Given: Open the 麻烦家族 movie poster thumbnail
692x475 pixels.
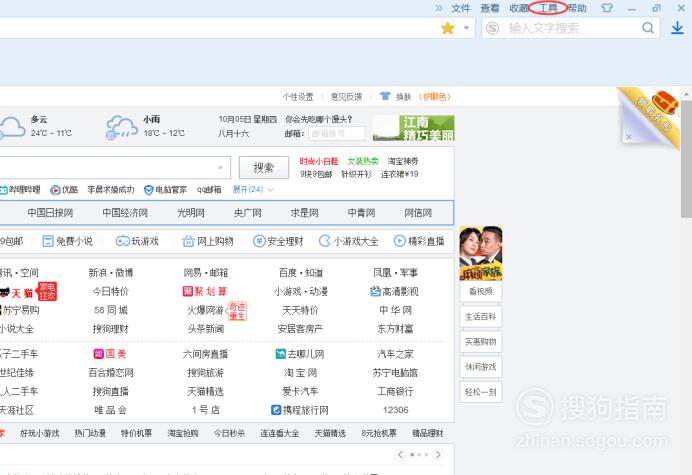Looking at the screenshot, I should click(481, 253).
